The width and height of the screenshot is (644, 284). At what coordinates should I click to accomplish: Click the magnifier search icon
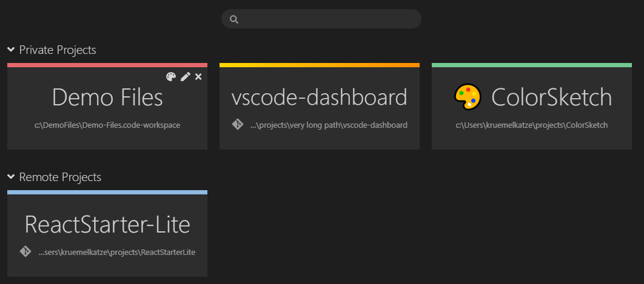pos(234,19)
